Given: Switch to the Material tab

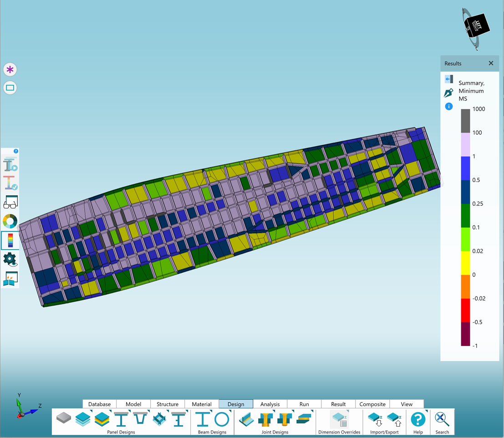Looking at the screenshot, I should click(202, 404).
